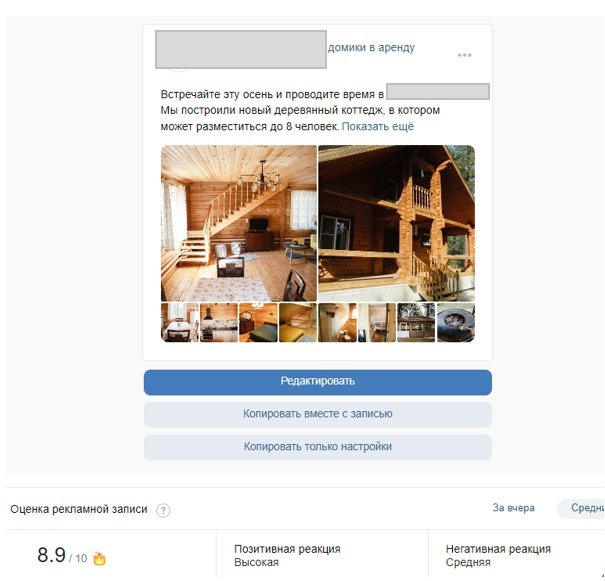
Task: Open the living room staircase photo
Action: [238, 223]
